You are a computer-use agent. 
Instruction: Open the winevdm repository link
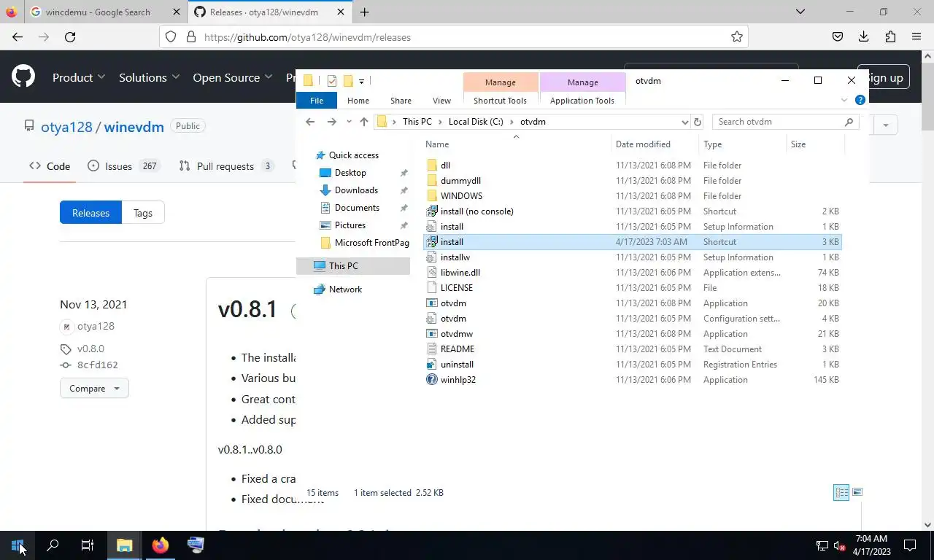[134, 126]
